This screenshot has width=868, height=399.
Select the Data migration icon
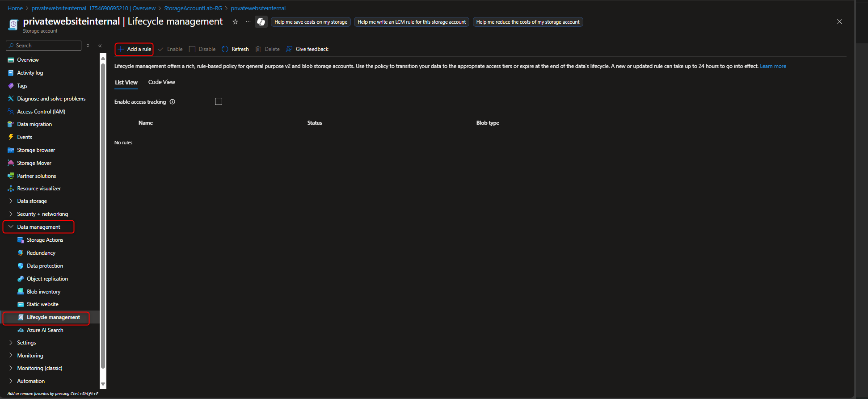tap(11, 124)
